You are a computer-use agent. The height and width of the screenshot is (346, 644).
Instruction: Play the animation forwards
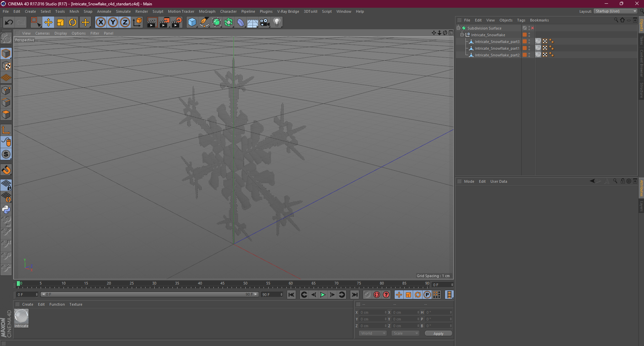(x=323, y=295)
